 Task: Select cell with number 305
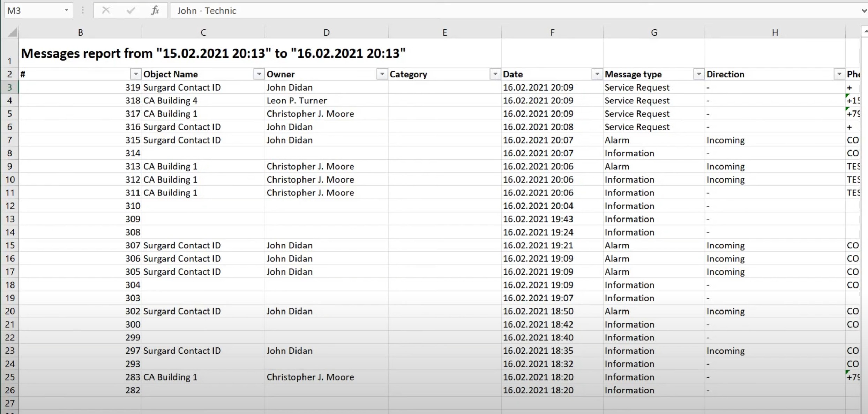point(80,272)
